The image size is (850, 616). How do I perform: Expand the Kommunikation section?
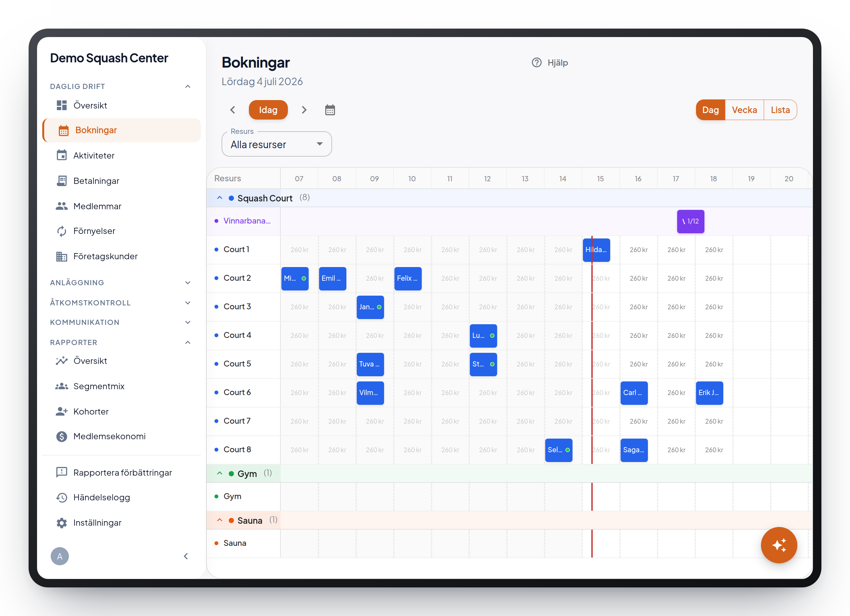188,322
